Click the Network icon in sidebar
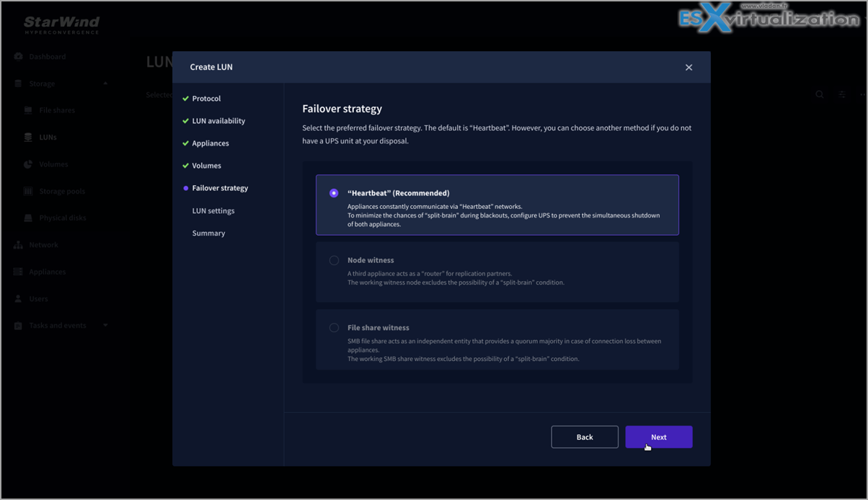868x500 pixels. click(x=18, y=245)
